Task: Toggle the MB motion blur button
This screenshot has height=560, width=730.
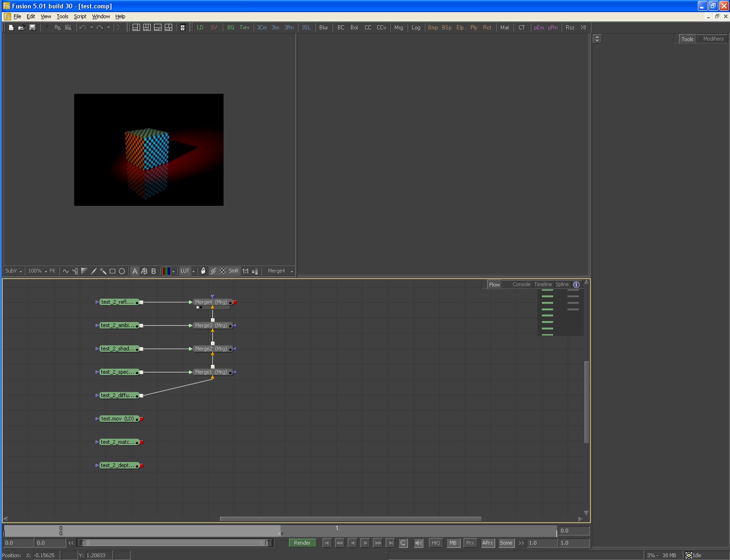Action: (453, 543)
